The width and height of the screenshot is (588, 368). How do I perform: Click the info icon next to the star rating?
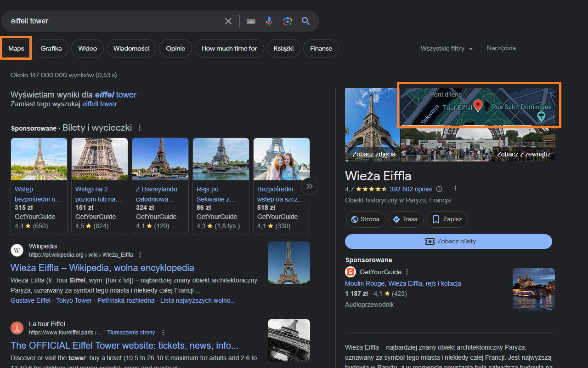click(x=439, y=189)
